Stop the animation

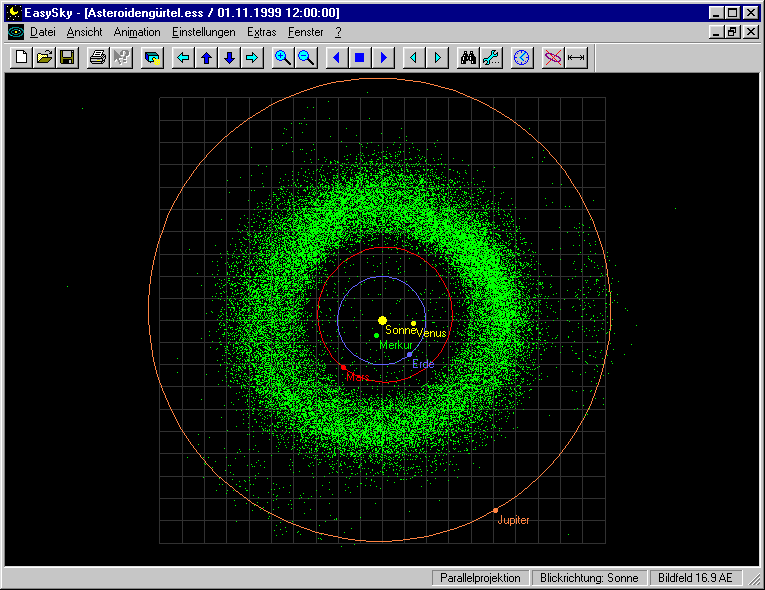tap(359, 58)
